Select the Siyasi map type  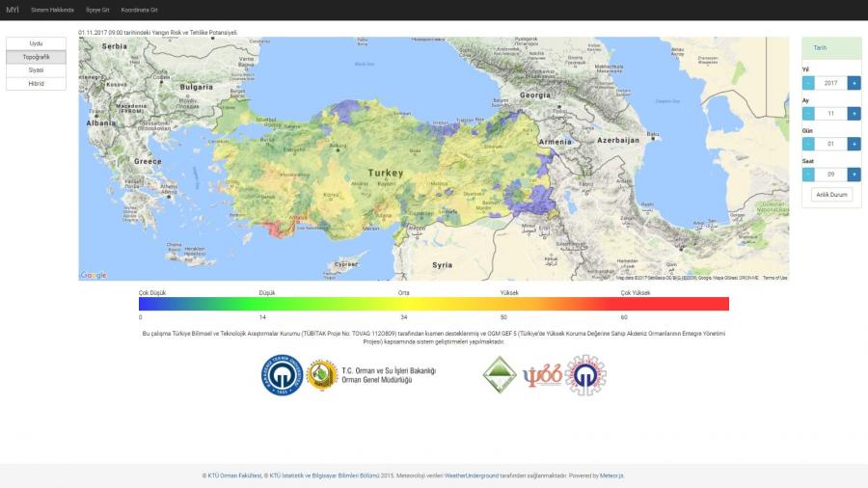point(36,70)
